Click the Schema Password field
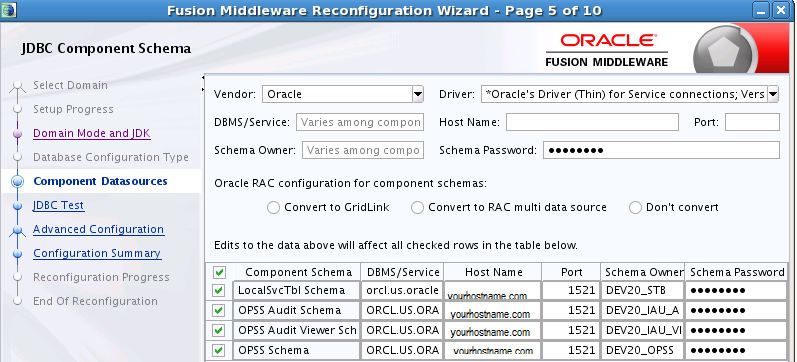 661,150
